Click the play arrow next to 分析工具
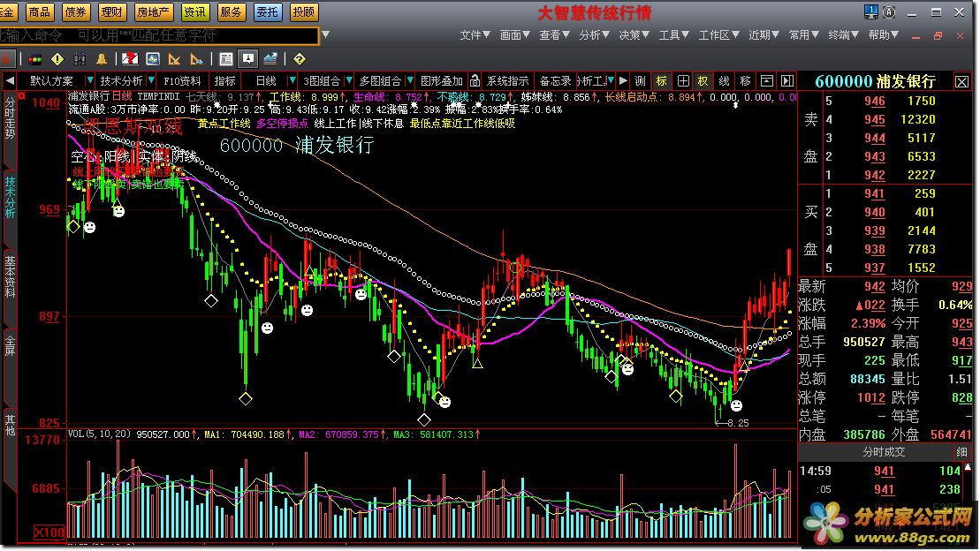The image size is (980, 551). [623, 81]
